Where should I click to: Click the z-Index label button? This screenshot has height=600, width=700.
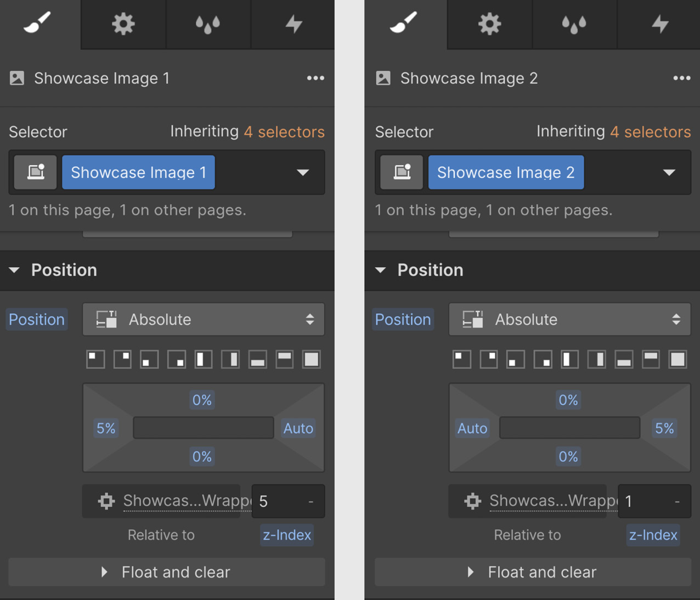(286, 535)
